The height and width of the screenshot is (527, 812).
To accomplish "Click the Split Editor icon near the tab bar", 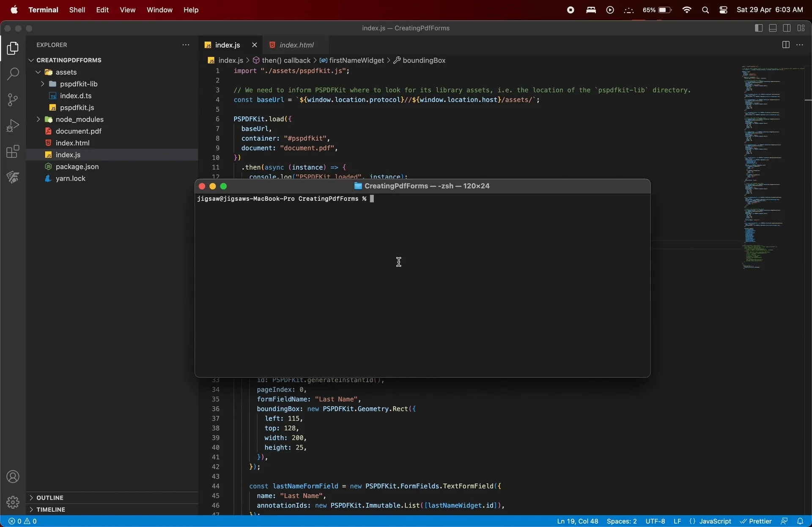I will (786, 44).
